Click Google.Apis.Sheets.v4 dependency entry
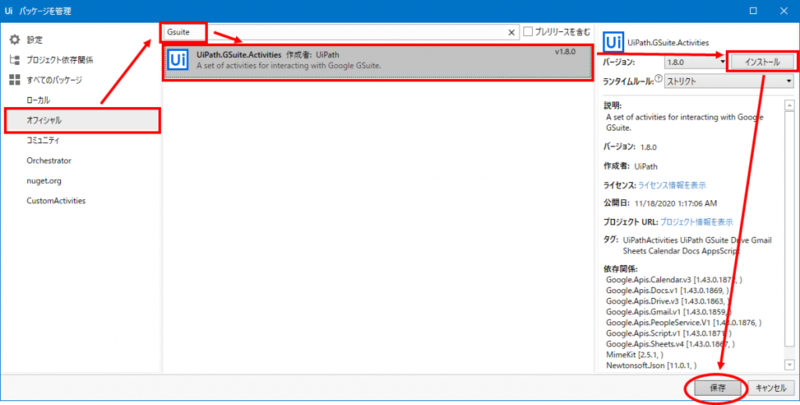Image resolution: width=800 pixels, height=405 pixels. coord(670,344)
